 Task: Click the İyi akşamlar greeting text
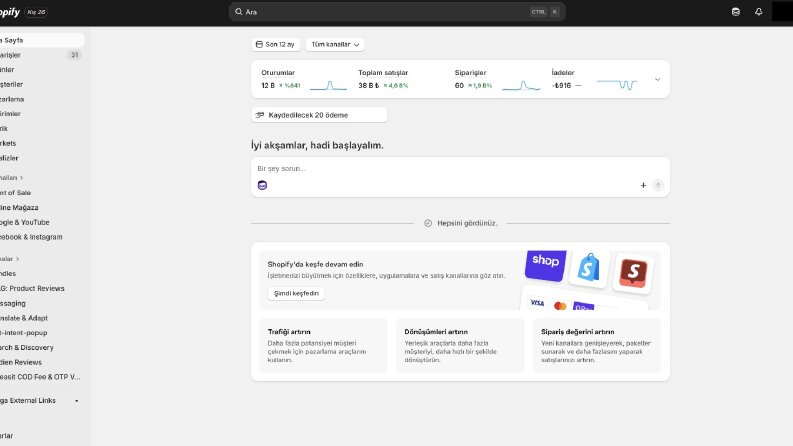(317, 145)
